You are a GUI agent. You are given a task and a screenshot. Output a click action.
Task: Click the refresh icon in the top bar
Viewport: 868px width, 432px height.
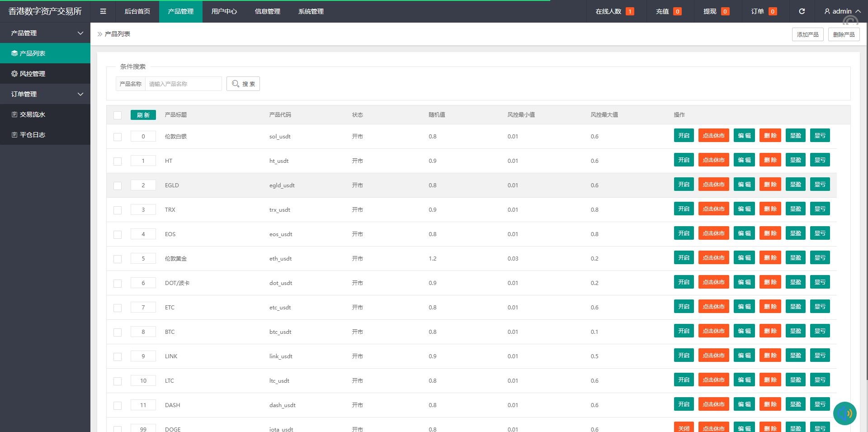[802, 11]
